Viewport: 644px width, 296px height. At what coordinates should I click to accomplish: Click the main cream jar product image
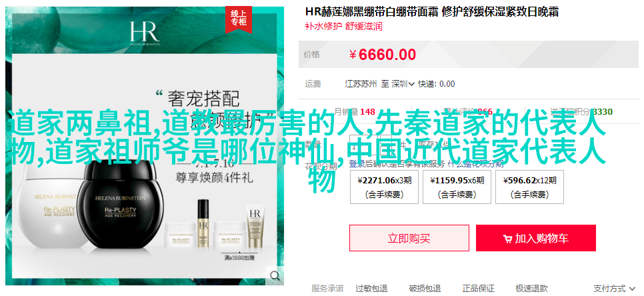coord(144,145)
